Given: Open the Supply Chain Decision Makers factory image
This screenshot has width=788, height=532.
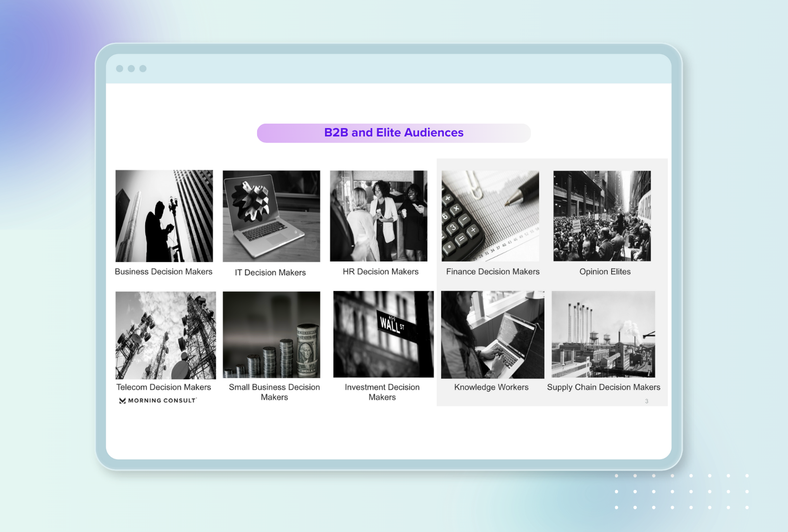Looking at the screenshot, I should (603, 334).
